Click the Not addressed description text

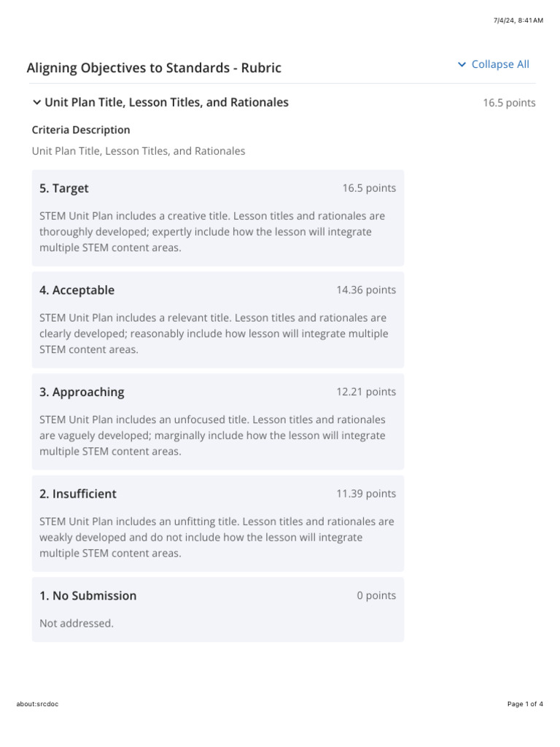[x=77, y=623]
